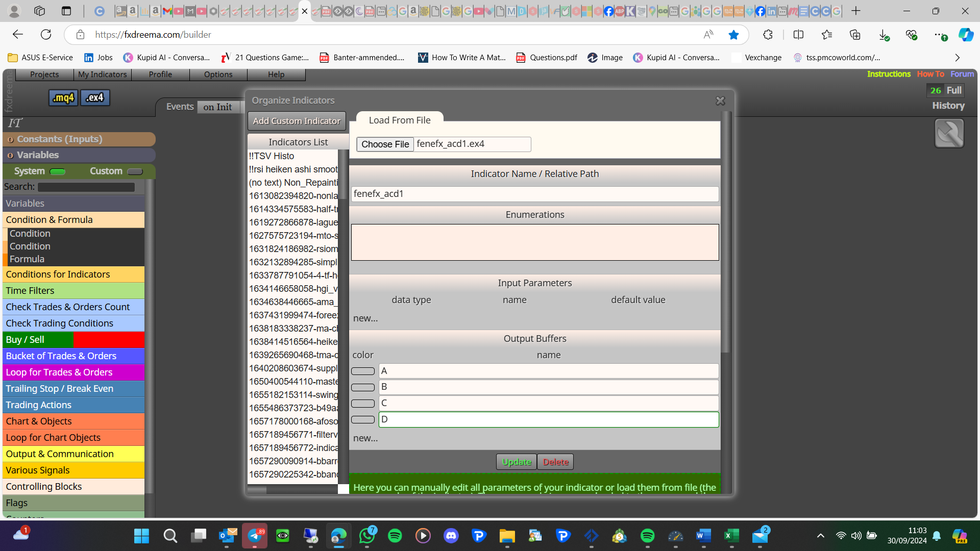980x551 pixels.
Task: Open Telegram from the taskbar
Action: pos(255,536)
